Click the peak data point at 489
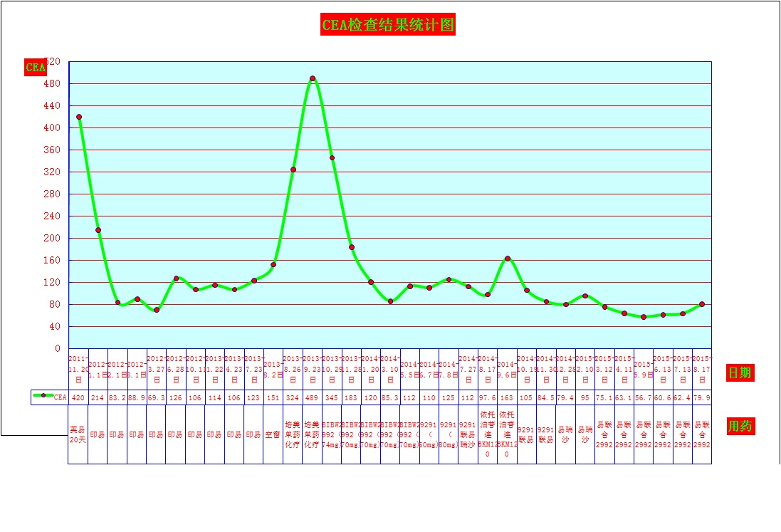The height and width of the screenshot is (532, 781). 313,78
